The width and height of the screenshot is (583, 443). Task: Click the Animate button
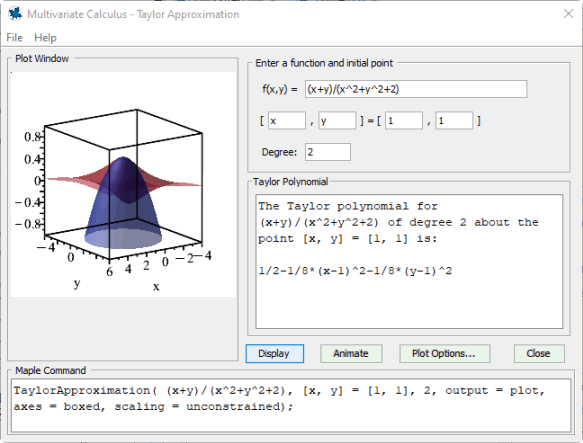pos(351,353)
